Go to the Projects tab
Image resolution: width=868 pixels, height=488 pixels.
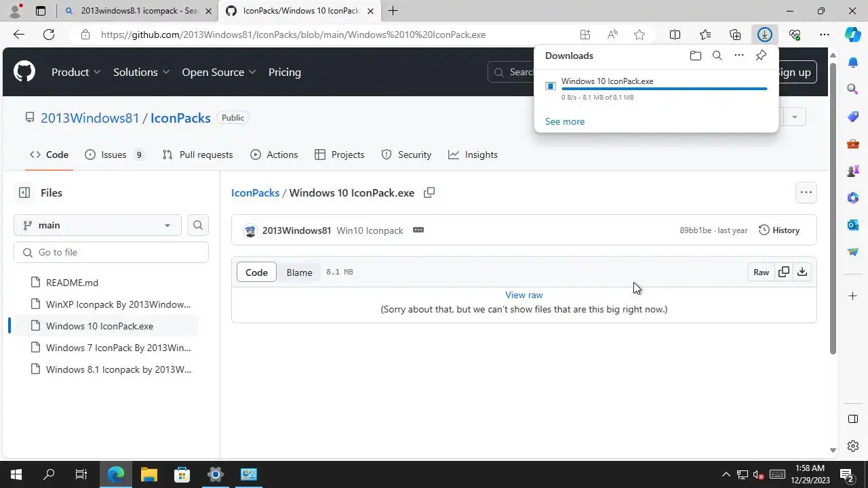(x=340, y=155)
